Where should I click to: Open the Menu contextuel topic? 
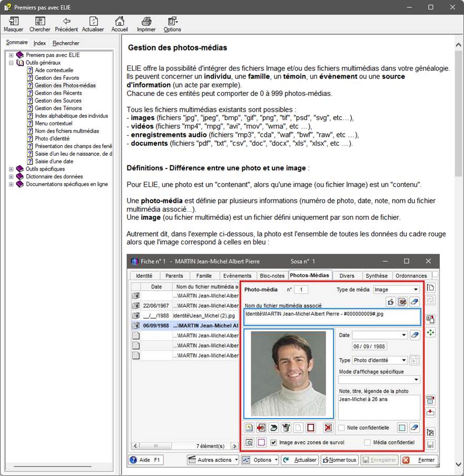[x=53, y=123]
